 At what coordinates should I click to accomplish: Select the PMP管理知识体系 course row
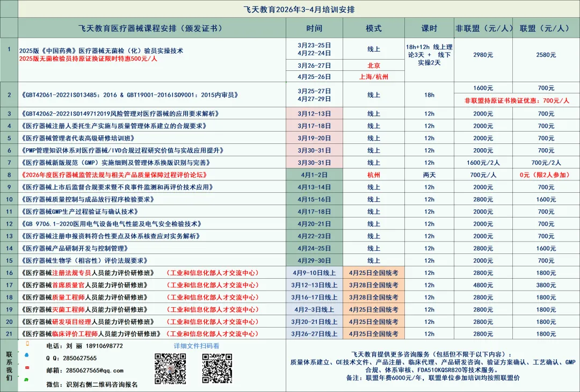151,150
